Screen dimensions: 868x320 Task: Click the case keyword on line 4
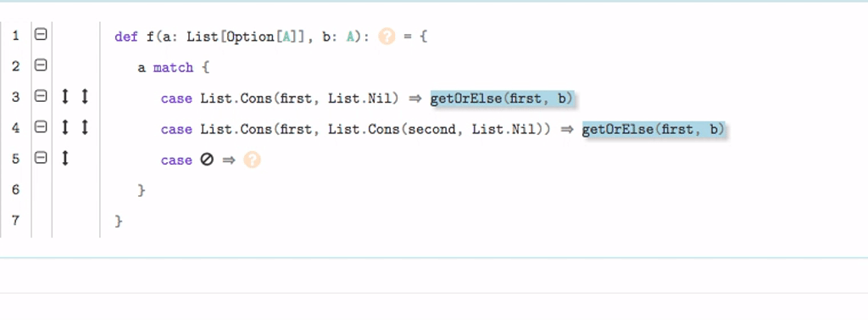(x=176, y=130)
